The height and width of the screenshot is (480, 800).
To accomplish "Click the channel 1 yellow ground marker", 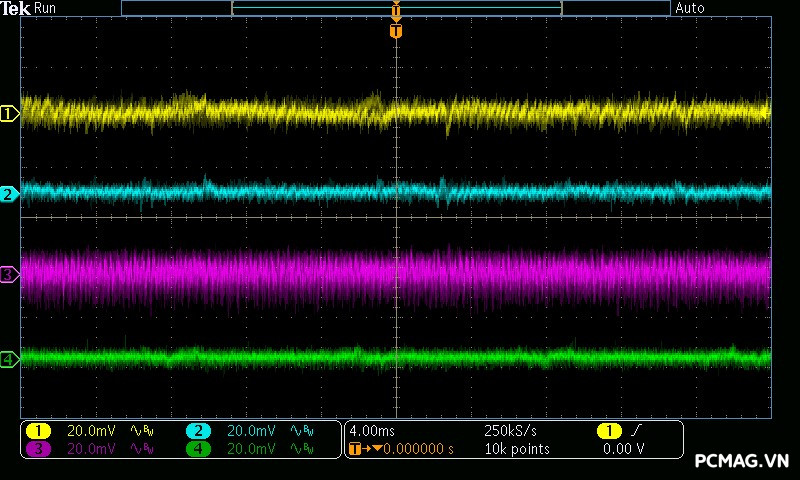I will [10, 114].
